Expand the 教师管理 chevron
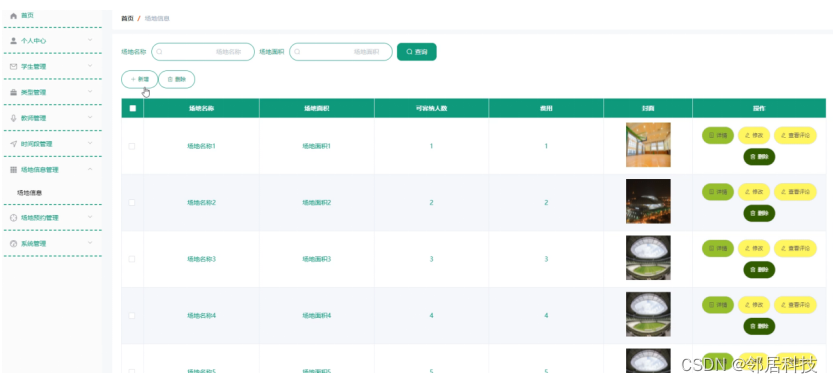Screen dimensions: 833x383 coord(90,117)
